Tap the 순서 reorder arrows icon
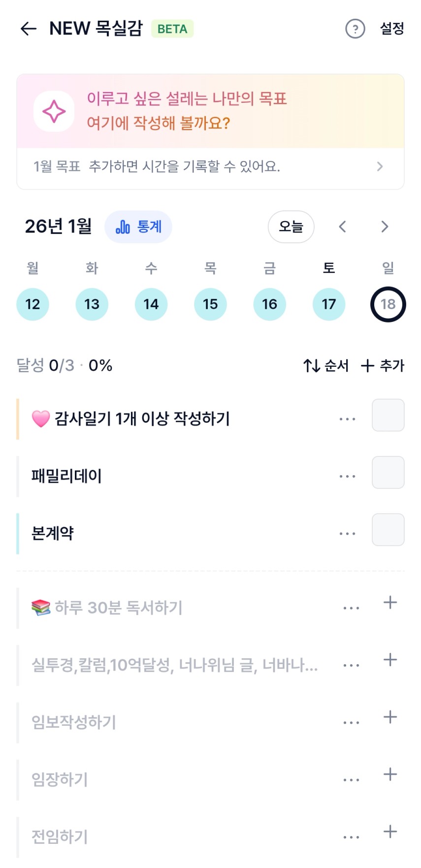This screenshot has width=421, height=868. point(312,365)
